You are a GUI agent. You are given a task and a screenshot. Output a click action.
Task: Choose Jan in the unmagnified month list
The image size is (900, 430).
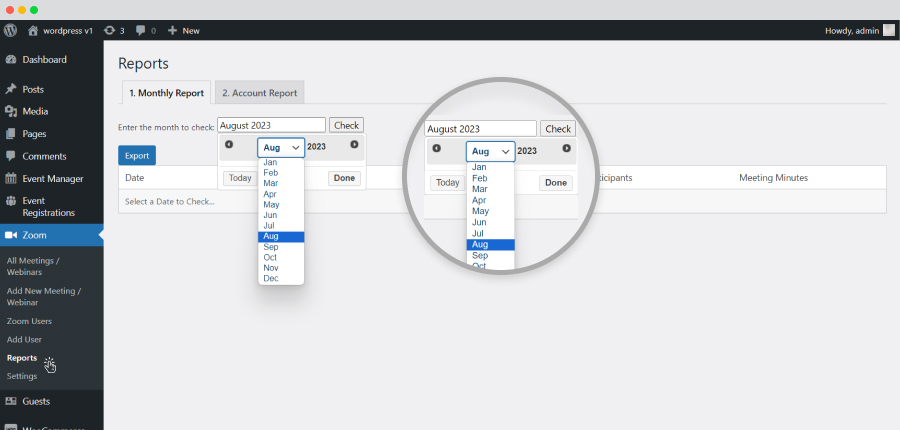point(281,162)
